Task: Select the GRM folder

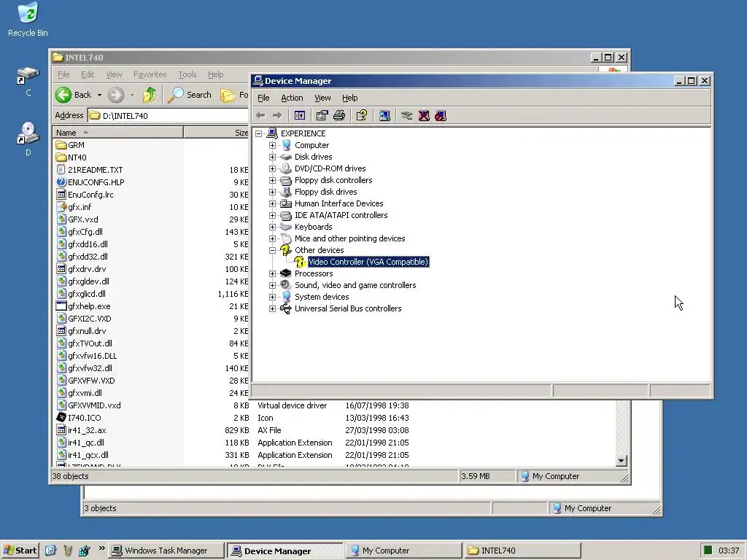Action: pyautogui.click(x=70, y=145)
